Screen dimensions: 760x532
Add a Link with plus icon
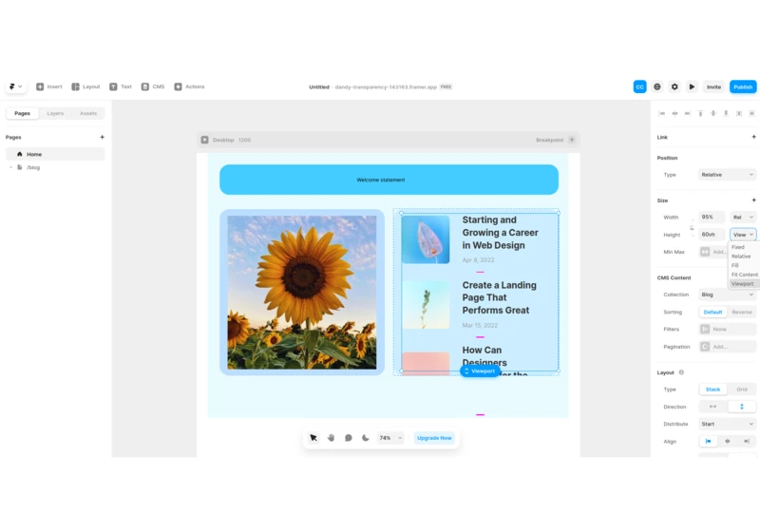pos(753,137)
